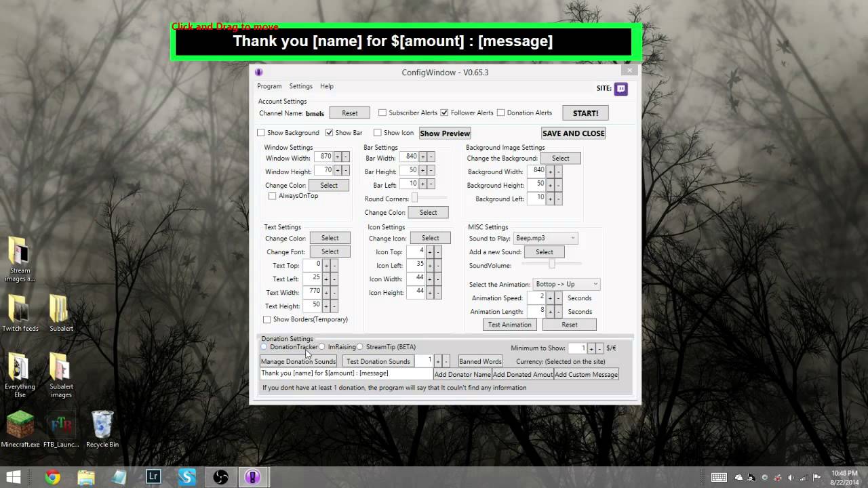Viewport: 868px width, 488px height.
Task: Open the volume icon in system tray
Action: [791, 478]
